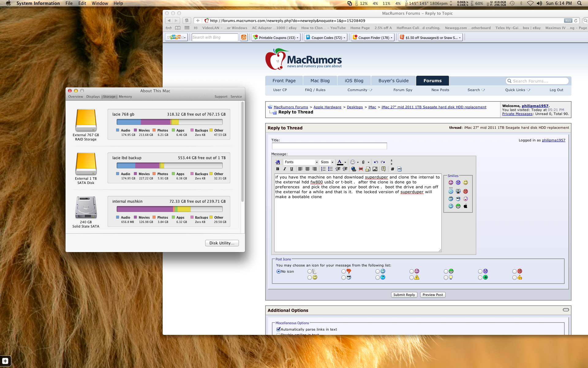
Task: Click the text color A swatch
Action: (x=340, y=162)
